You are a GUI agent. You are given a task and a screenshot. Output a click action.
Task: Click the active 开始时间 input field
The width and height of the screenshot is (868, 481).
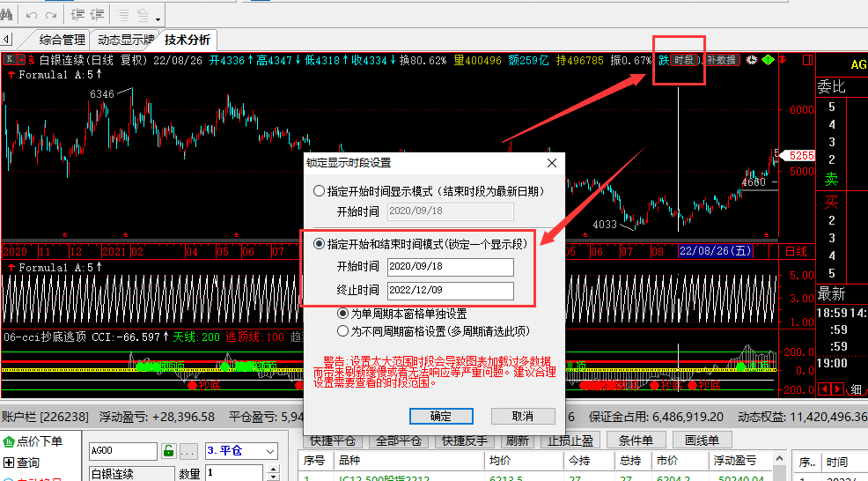[x=450, y=267]
